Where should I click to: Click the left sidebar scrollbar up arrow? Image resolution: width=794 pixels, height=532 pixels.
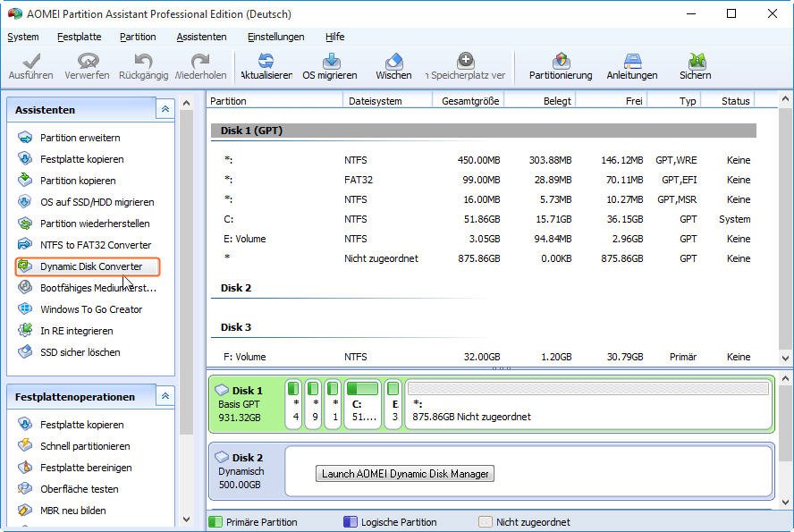click(186, 103)
